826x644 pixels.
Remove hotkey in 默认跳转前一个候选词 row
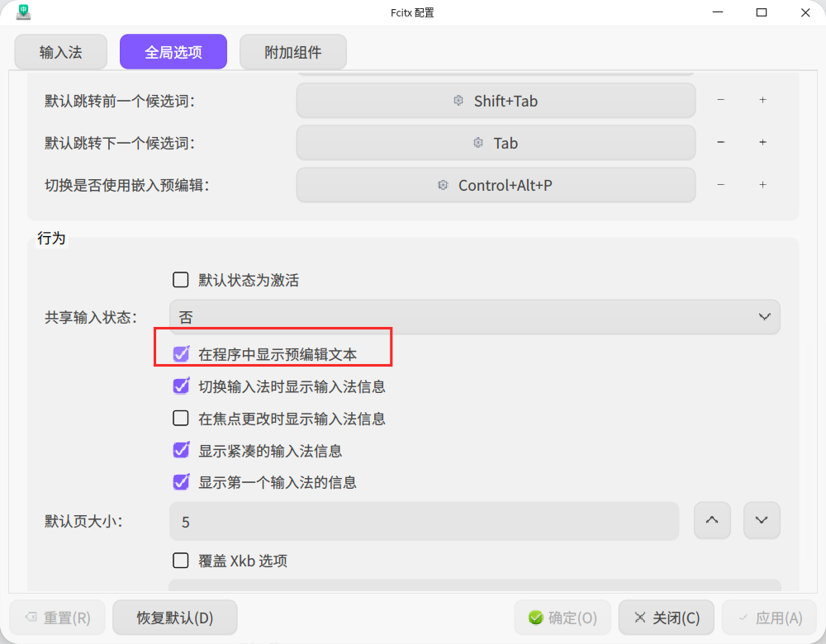pyautogui.click(x=720, y=100)
